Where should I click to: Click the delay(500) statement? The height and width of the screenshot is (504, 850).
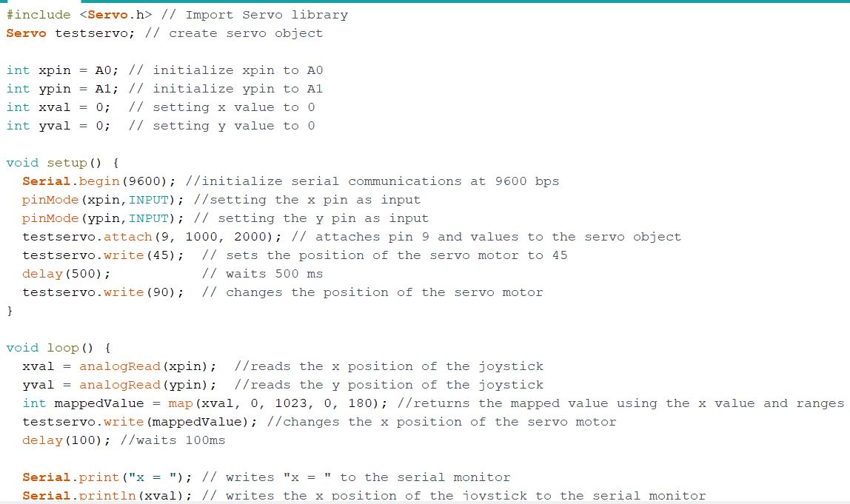tap(66, 274)
